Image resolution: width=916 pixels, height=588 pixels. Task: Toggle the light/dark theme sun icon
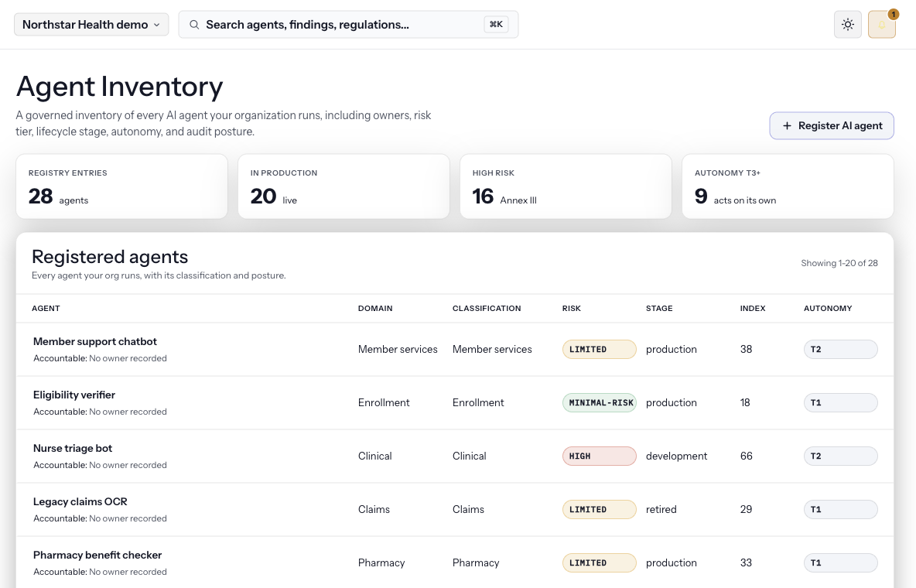[848, 25]
